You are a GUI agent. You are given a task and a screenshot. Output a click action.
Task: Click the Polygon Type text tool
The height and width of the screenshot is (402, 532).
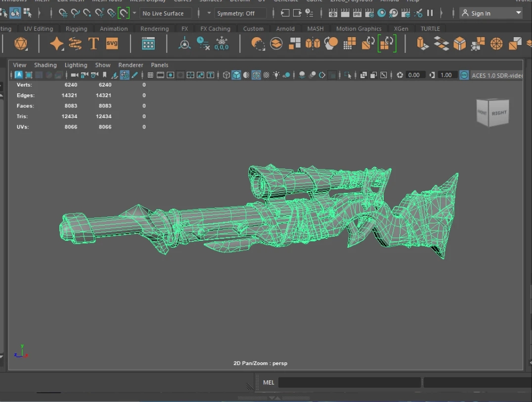click(x=93, y=44)
